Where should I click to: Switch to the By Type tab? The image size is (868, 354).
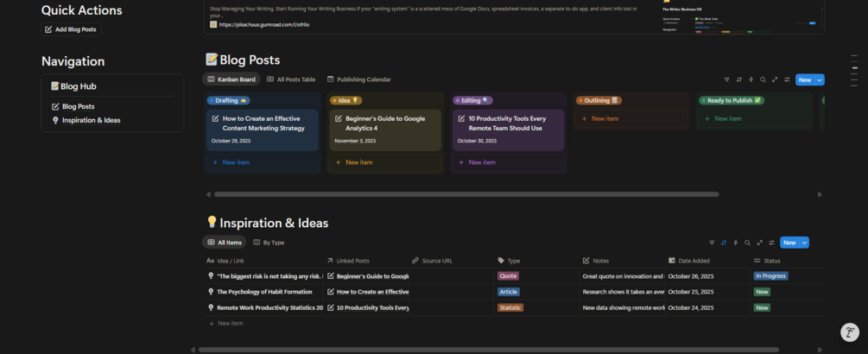[x=269, y=243]
